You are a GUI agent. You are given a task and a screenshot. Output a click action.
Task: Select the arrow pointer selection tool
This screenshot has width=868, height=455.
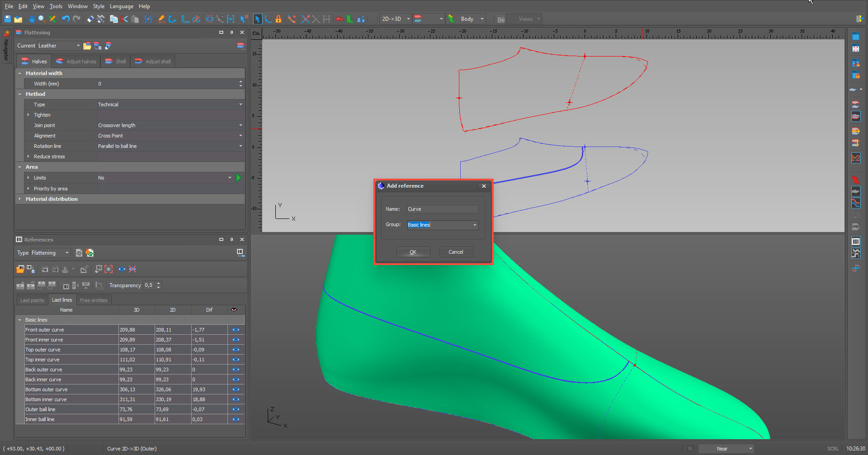[257, 19]
